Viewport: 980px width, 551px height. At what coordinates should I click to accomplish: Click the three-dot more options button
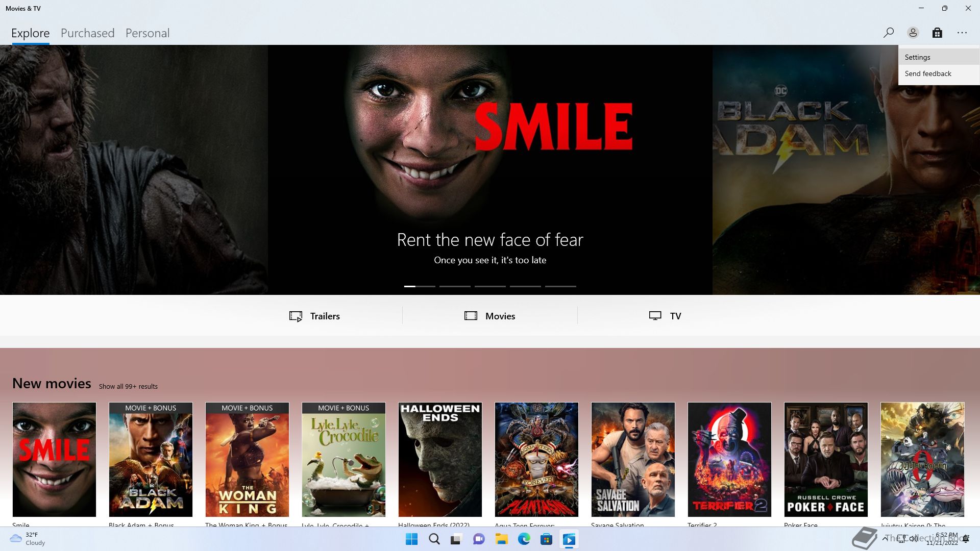click(962, 33)
